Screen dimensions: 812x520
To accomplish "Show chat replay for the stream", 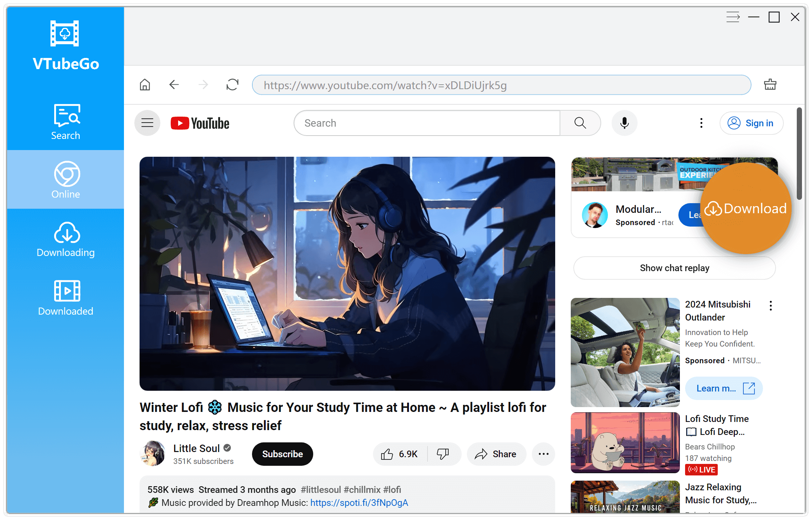I will [x=674, y=268].
